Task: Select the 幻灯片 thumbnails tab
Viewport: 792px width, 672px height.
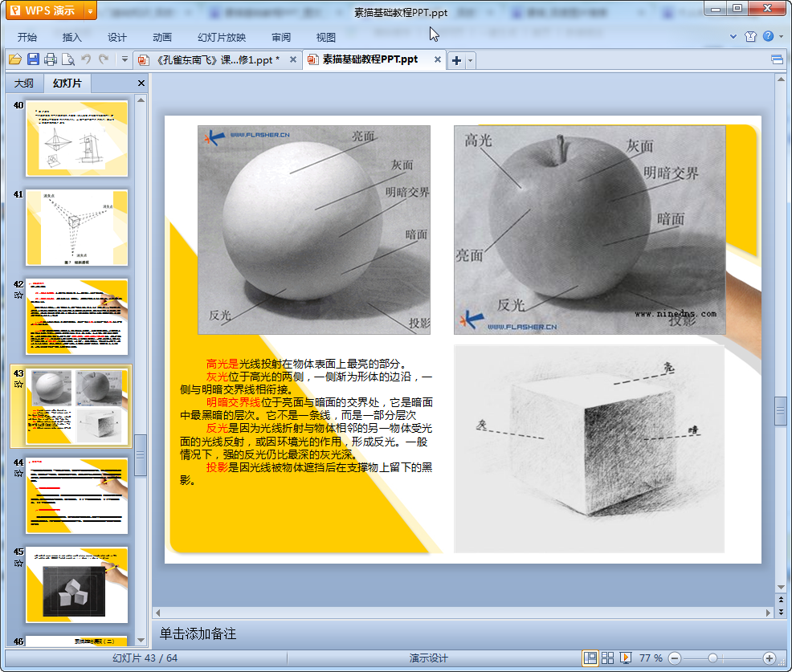Action: [x=67, y=83]
